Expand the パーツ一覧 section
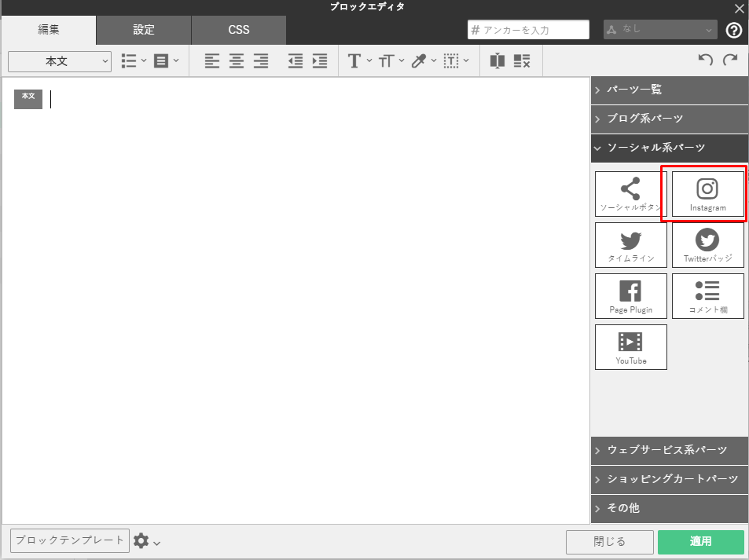The image size is (749, 560). [x=670, y=90]
